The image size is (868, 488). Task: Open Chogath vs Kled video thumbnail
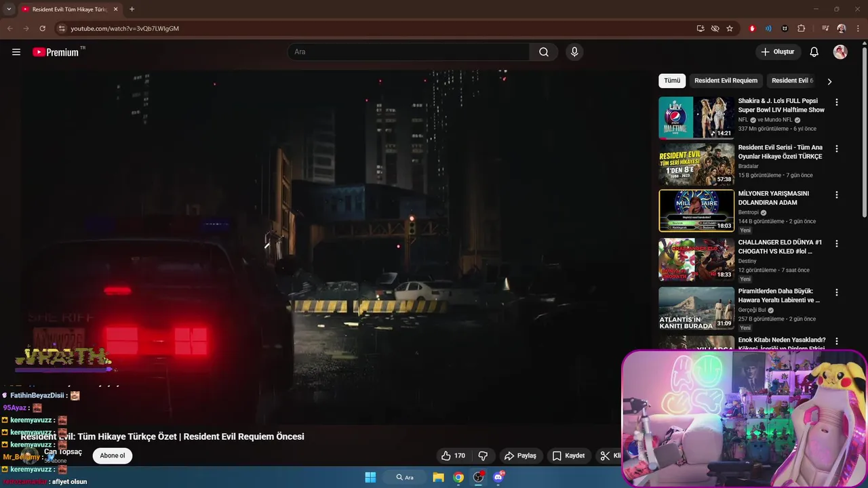tap(696, 260)
